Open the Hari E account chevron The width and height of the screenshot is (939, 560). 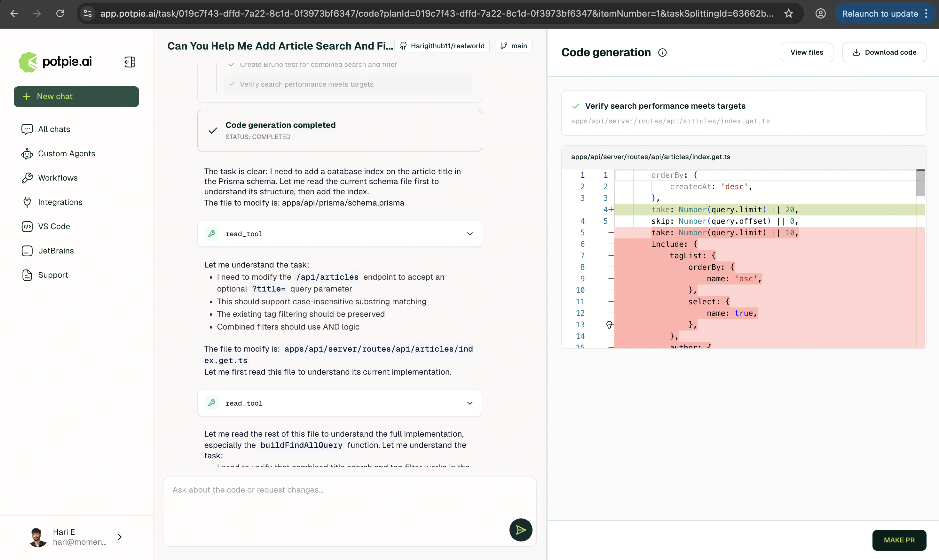[119, 537]
